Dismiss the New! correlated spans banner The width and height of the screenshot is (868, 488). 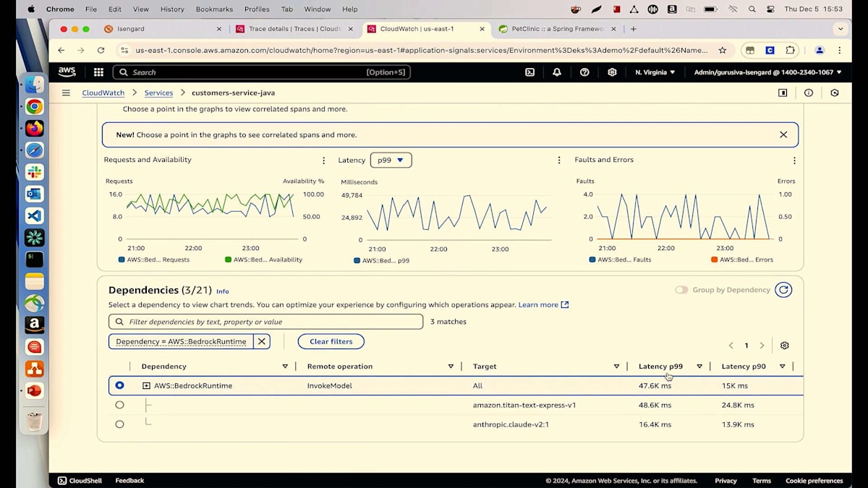click(783, 134)
